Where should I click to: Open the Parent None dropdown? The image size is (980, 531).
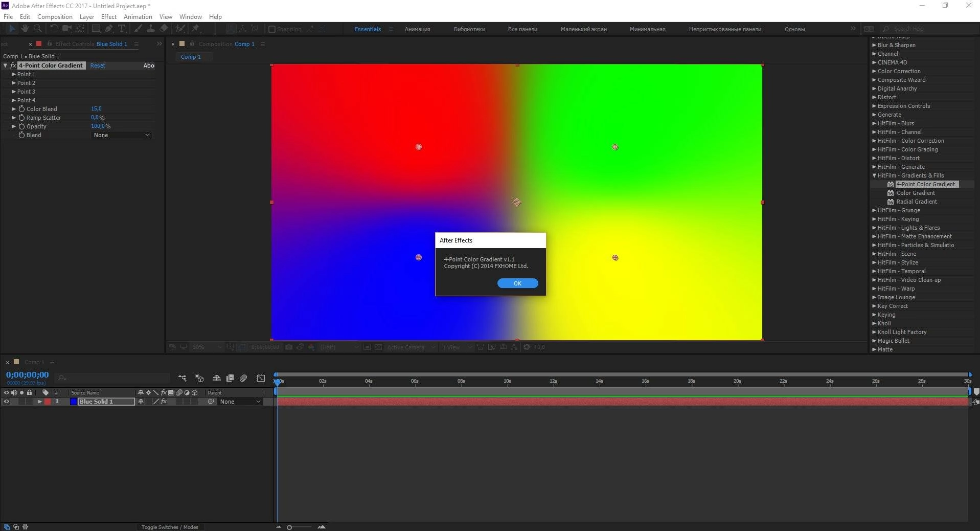tap(240, 402)
